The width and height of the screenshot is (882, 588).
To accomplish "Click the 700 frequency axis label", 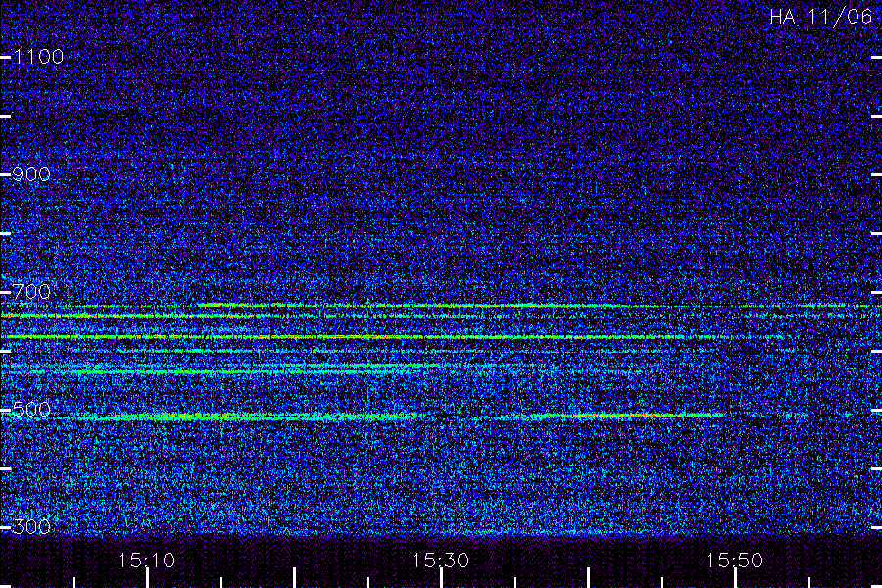I will click(31, 291).
